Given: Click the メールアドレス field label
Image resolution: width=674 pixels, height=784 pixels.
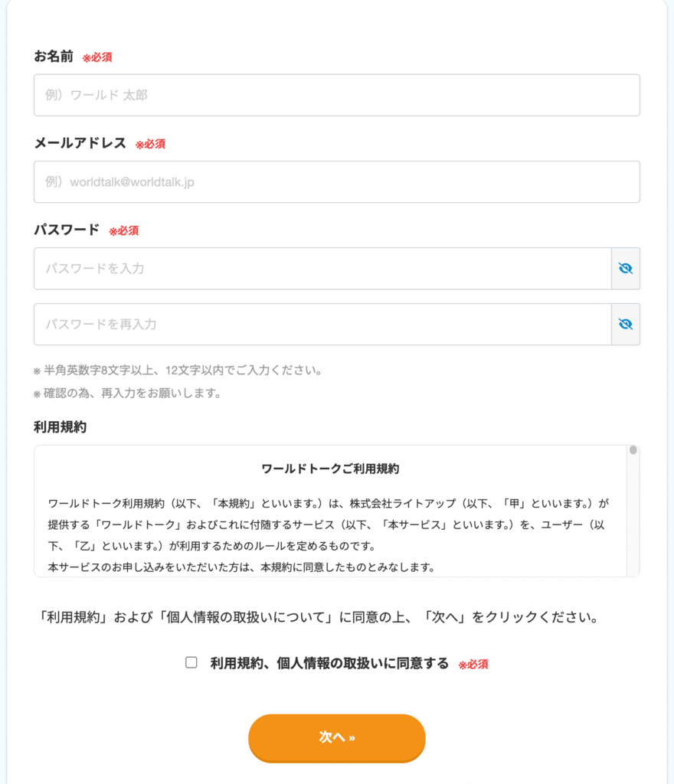Looking at the screenshot, I should [x=80, y=143].
